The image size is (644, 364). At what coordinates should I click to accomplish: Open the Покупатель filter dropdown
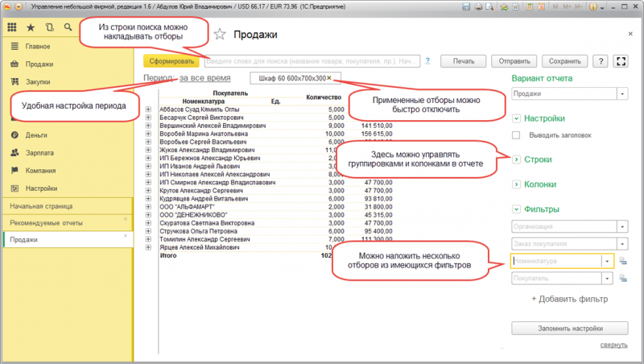click(607, 278)
